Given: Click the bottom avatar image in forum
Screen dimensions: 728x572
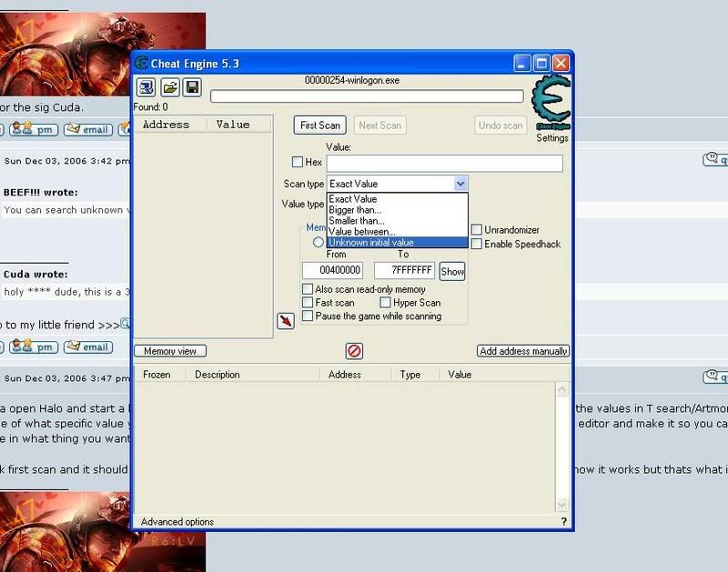Looking at the screenshot, I should (103, 532).
